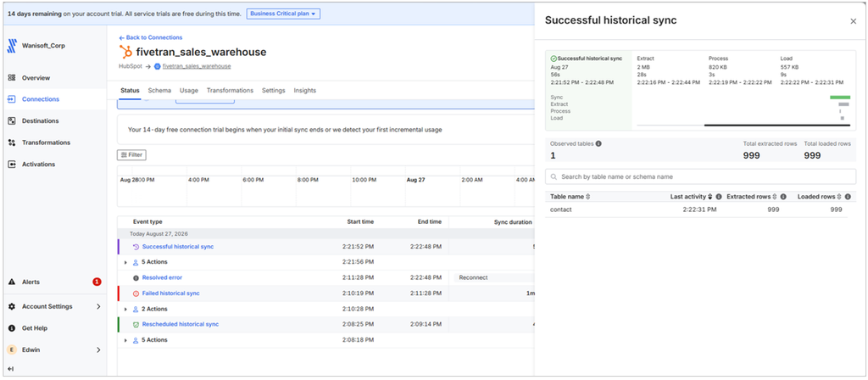
Task: Click the green Sync progress bar
Action: pos(840,98)
